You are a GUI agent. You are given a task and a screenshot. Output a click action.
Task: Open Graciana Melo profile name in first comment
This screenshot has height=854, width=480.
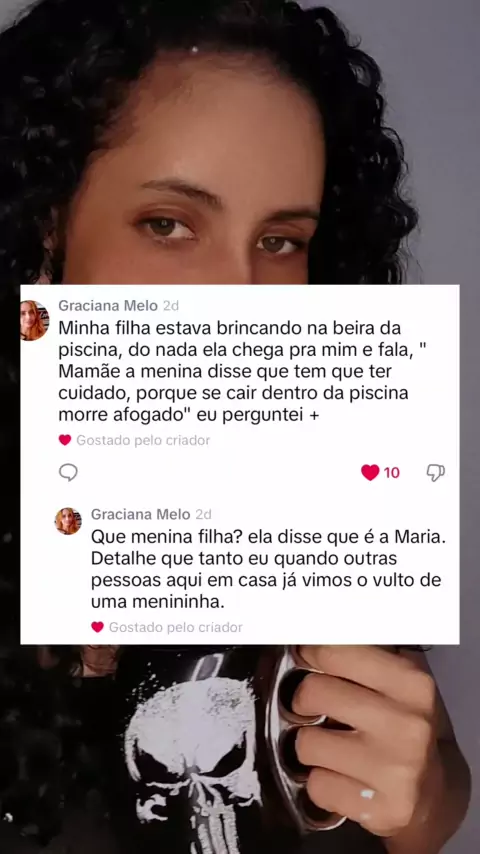coord(108,306)
